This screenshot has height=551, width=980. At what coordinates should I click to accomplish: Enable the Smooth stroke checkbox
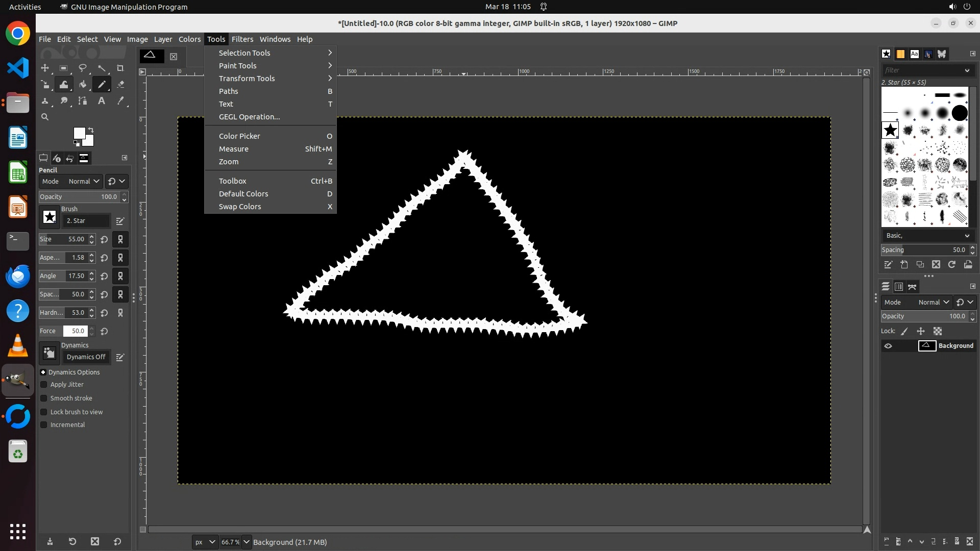coord(44,398)
